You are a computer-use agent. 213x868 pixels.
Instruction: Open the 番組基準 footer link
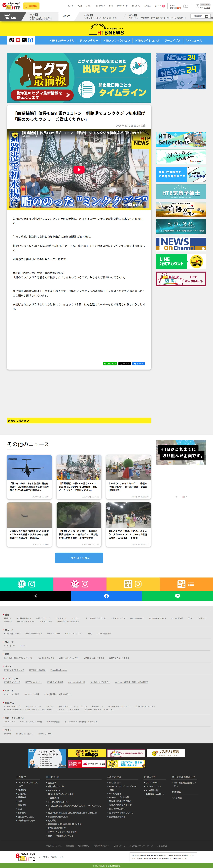52,782
